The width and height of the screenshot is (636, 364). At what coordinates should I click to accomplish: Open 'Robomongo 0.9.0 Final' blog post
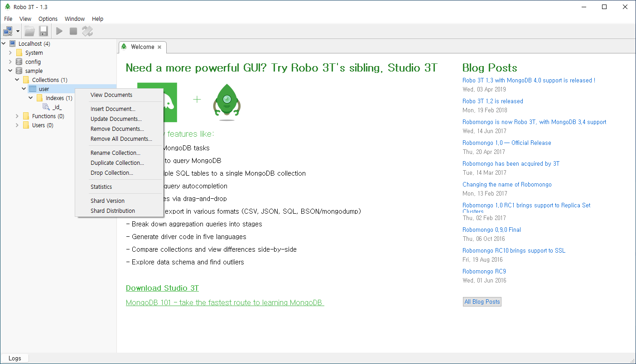[x=491, y=230]
